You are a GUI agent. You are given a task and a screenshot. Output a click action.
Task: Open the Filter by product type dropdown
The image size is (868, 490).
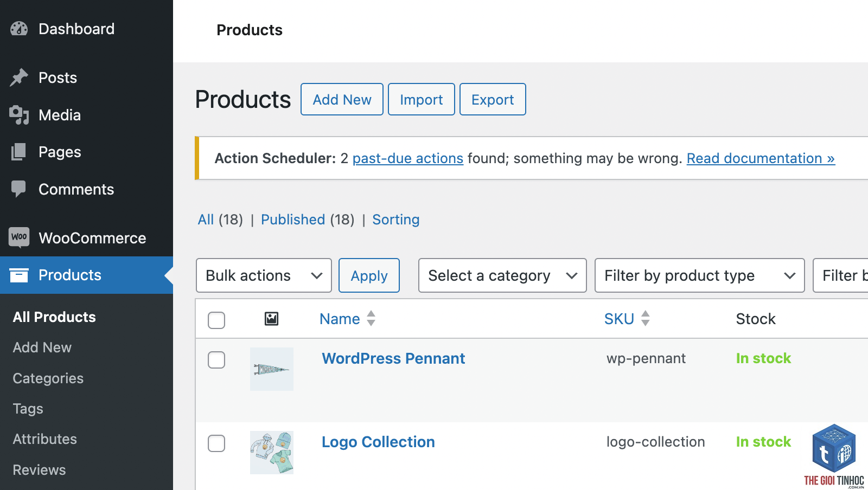[x=699, y=275]
